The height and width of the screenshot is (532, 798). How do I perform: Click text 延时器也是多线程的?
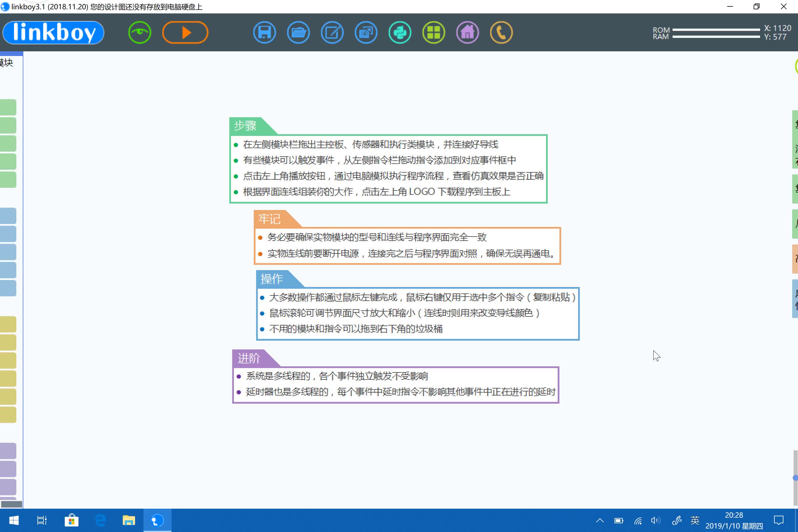(287, 392)
